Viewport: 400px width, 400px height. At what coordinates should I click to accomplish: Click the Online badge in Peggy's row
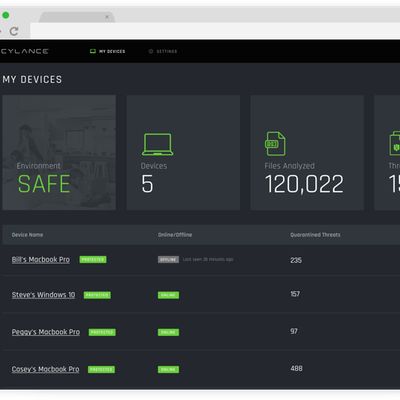coord(168,332)
